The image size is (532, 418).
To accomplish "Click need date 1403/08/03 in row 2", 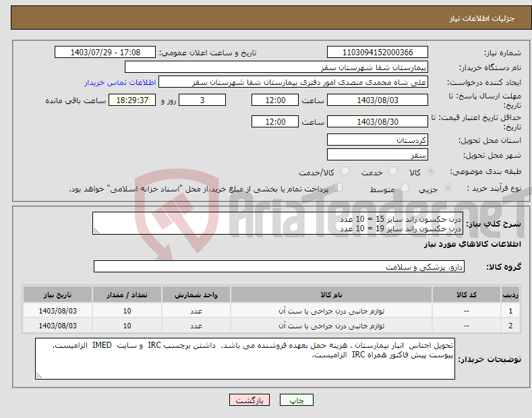I will coord(58,326).
